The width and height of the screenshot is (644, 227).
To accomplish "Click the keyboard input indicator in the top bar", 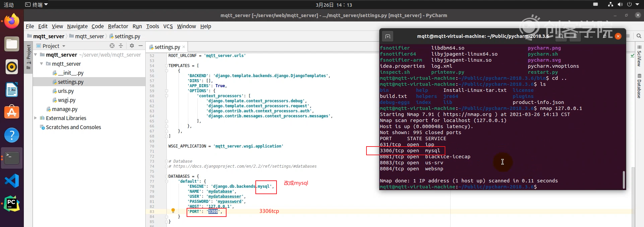I will click(595, 4).
